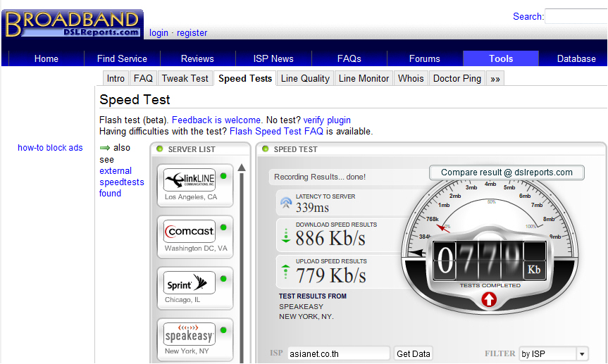Switch to the Speed Tests tab
The width and height of the screenshot is (608, 364).
click(x=245, y=79)
